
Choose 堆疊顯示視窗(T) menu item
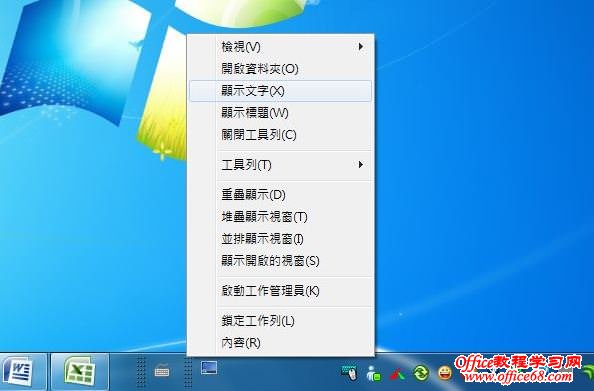[x=280, y=217]
